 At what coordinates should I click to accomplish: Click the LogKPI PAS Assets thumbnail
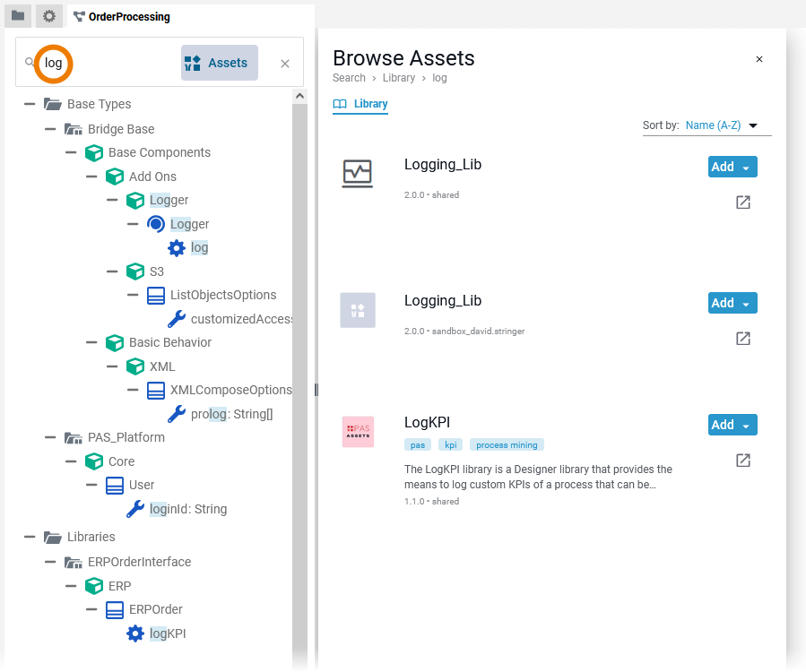pyautogui.click(x=358, y=432)
